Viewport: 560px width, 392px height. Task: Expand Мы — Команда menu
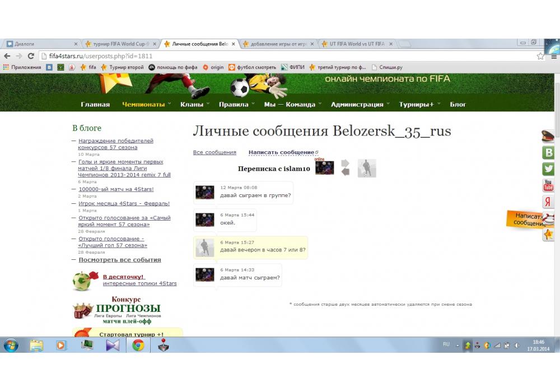coord(293,104)
